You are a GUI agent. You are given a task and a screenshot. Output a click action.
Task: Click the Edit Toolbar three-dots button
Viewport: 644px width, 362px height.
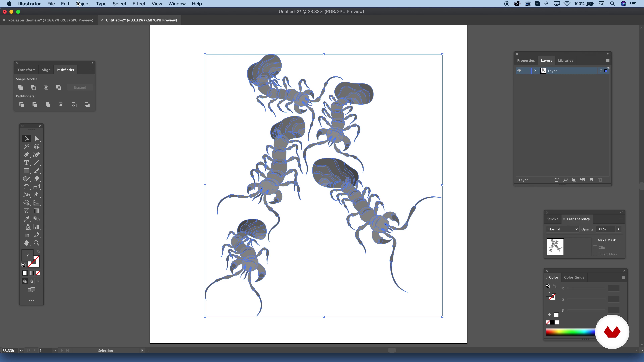[32, 300]
